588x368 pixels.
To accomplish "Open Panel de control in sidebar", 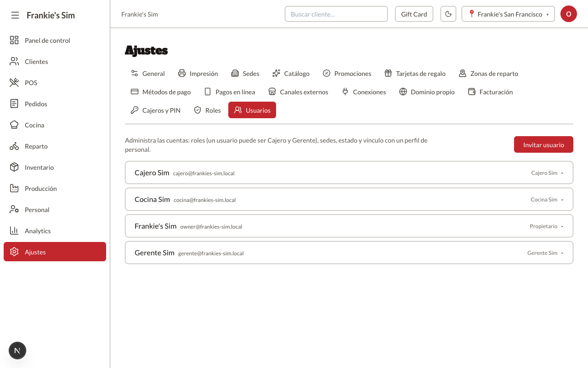I will [x=55, y=40].
